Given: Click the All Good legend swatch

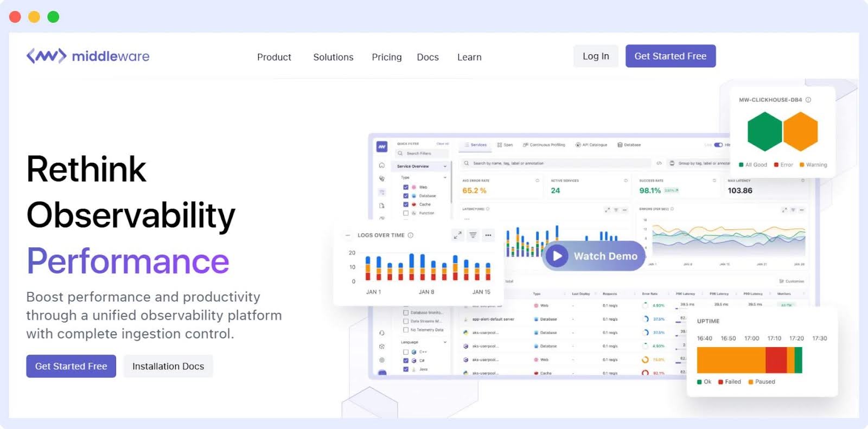Looking at the screenshot, I should [741, 165].
